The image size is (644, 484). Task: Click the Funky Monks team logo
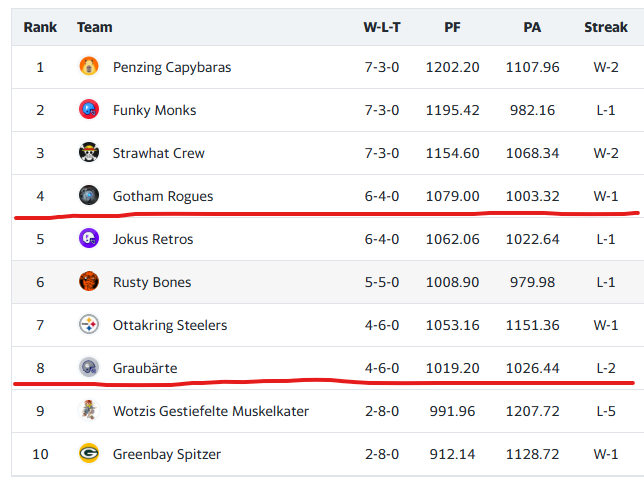coord(89,110)
